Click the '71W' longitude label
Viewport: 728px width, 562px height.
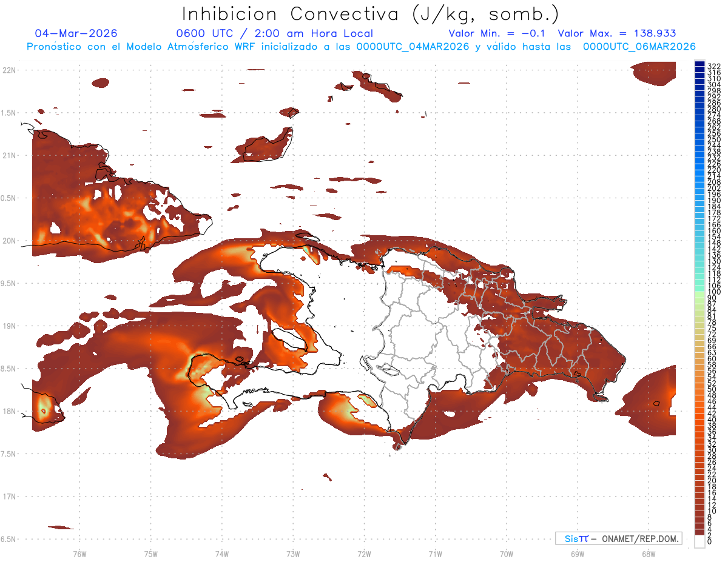(x=435, y=553)
